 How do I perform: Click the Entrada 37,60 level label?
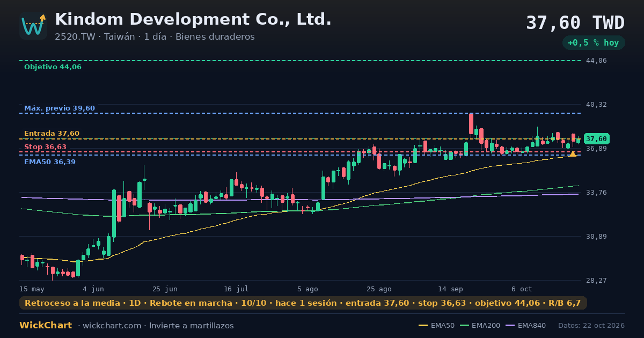tap(52, 134)
